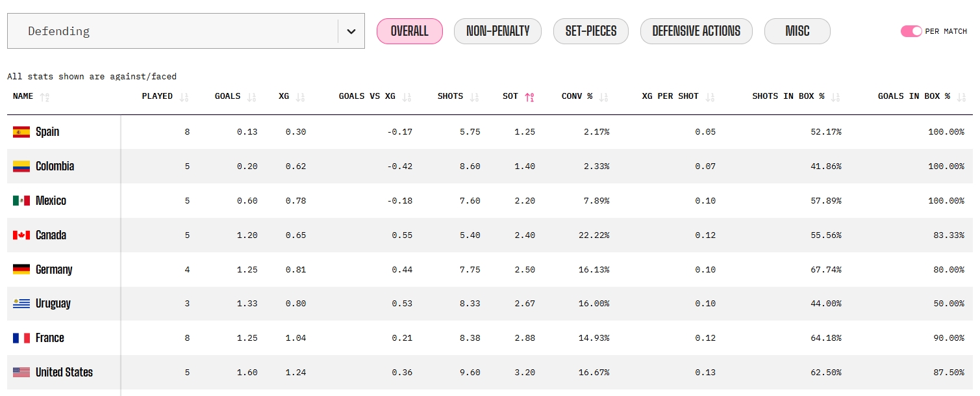980x396 pixels.
Task: Click the United States team row
Action: [490, 373]
